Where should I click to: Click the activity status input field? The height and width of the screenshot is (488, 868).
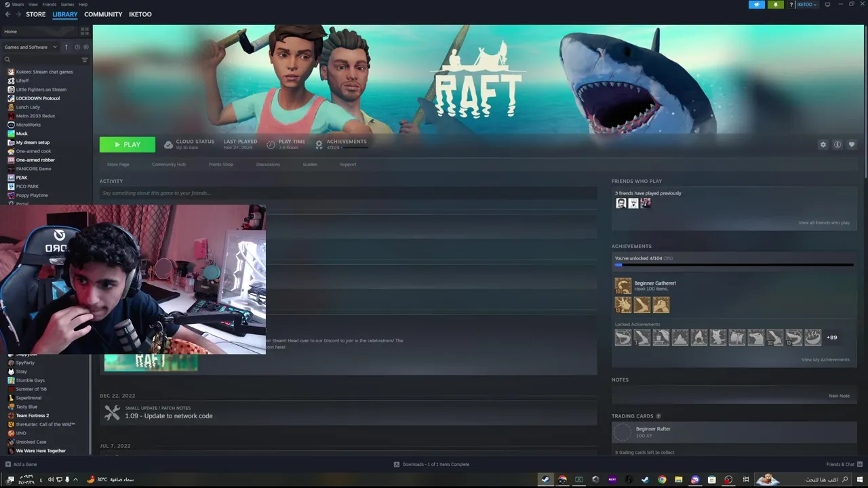pyautogui.click(x=349, y=193)
